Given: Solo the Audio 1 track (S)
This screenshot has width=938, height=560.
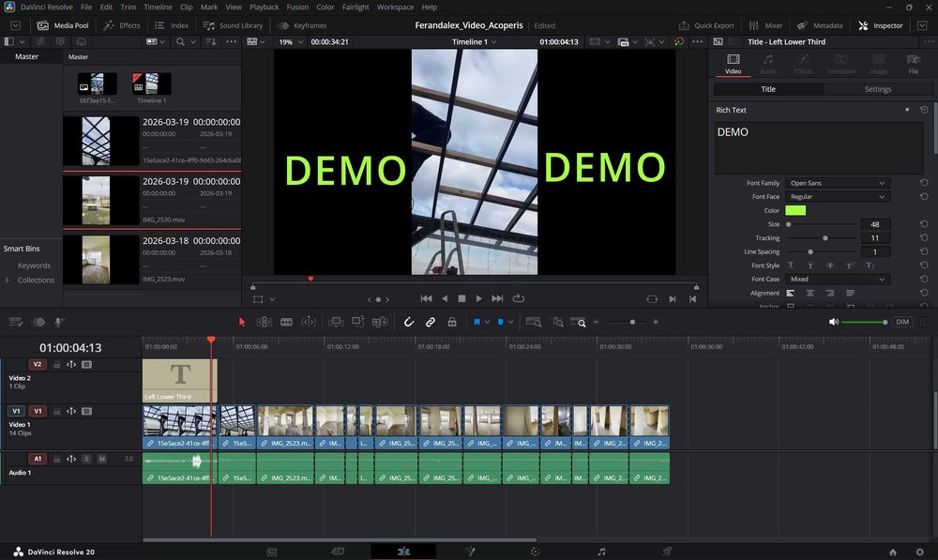Looking at the screenshot, I should click(x=86, y=459).
